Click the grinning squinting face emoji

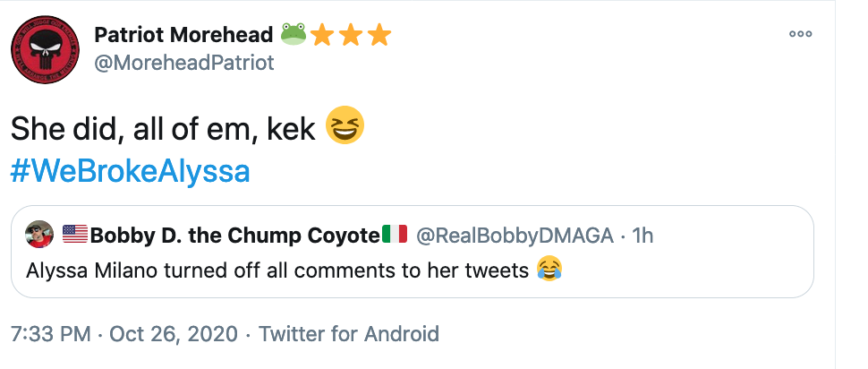345,125
